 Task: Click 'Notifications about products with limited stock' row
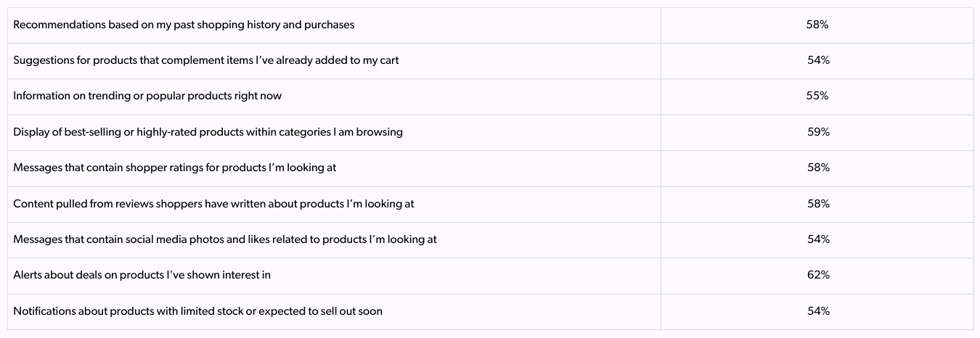[490, 311]
